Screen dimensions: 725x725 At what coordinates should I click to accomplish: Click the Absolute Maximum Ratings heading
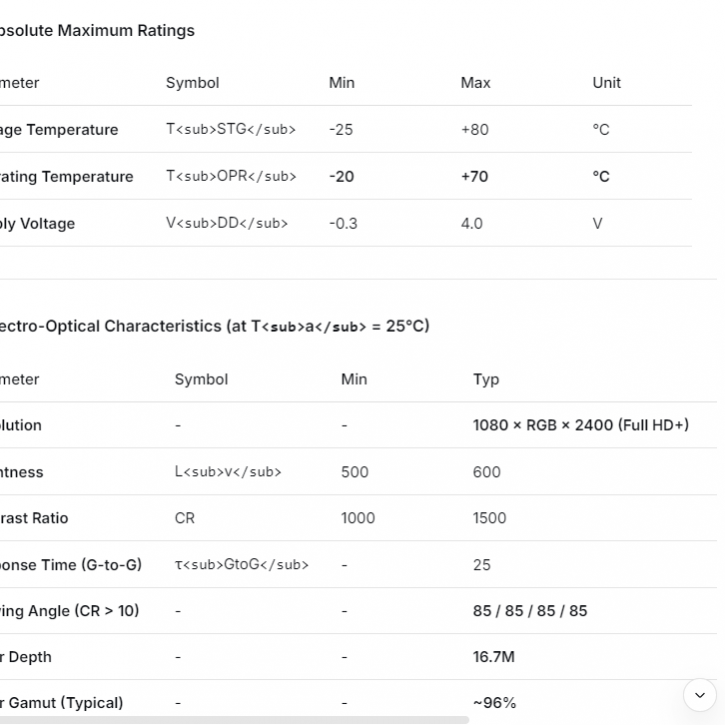click(97, 30)
